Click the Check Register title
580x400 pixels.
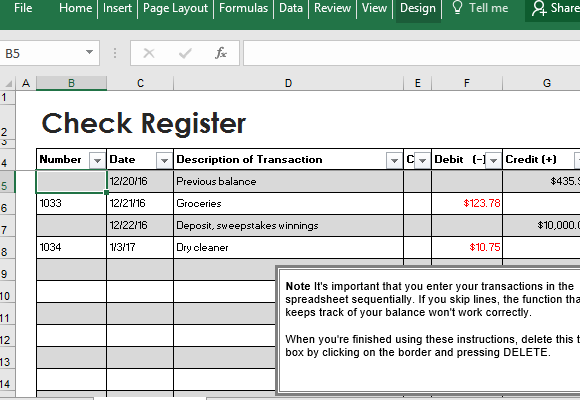(144, 124)
